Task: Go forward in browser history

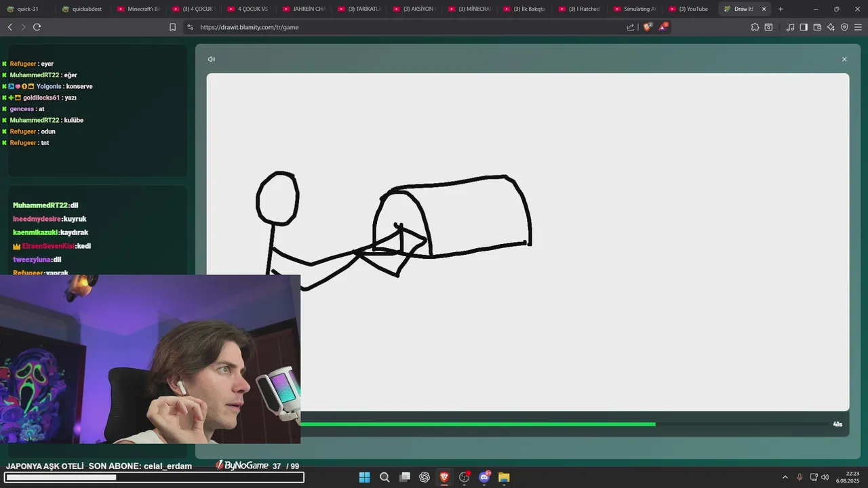Action: point(23,27)
